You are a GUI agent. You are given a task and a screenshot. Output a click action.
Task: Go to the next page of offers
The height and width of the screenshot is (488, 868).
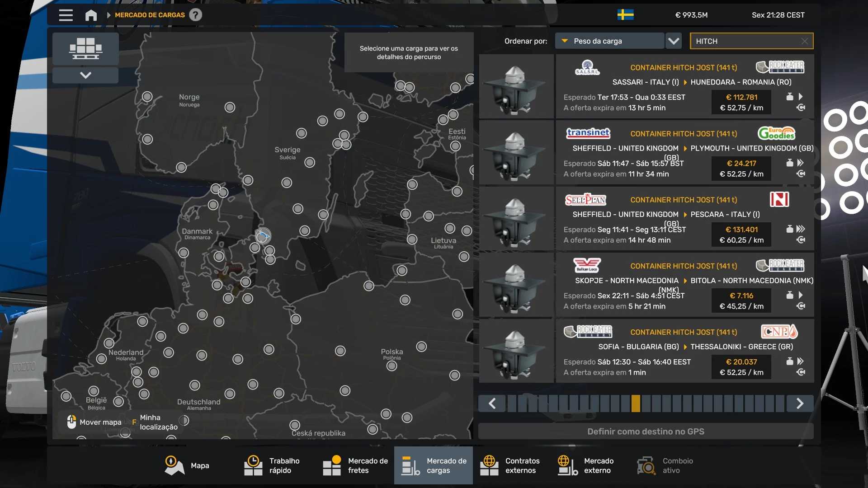click(x=799, y=403)
